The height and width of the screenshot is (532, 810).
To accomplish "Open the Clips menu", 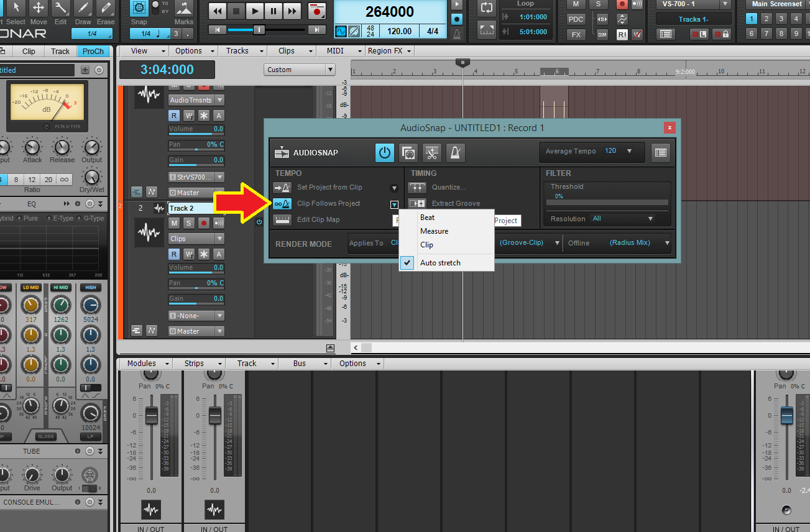I will coord(290,51).
